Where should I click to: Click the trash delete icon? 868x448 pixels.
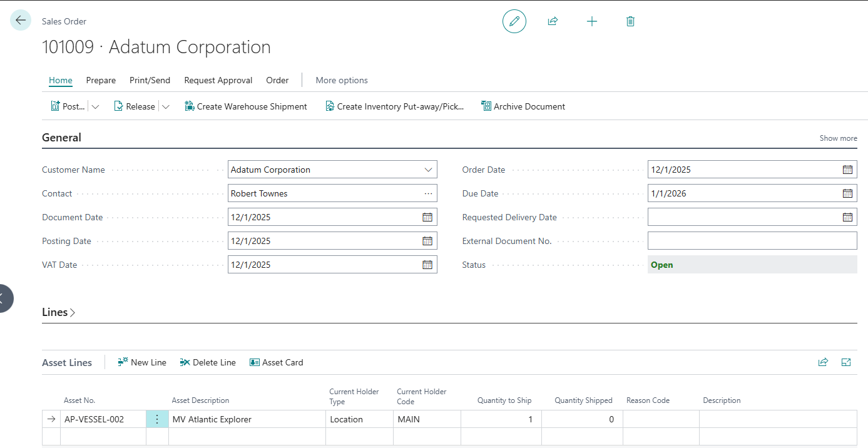[630, 21]
